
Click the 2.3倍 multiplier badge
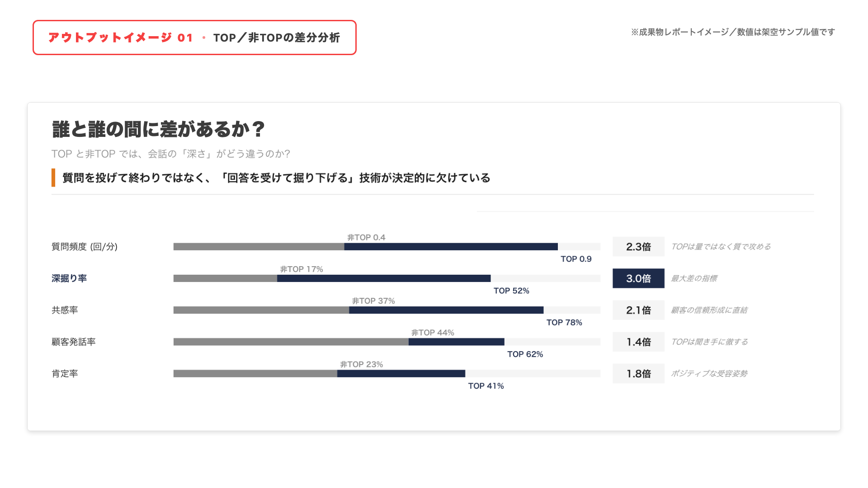point(638,247)
